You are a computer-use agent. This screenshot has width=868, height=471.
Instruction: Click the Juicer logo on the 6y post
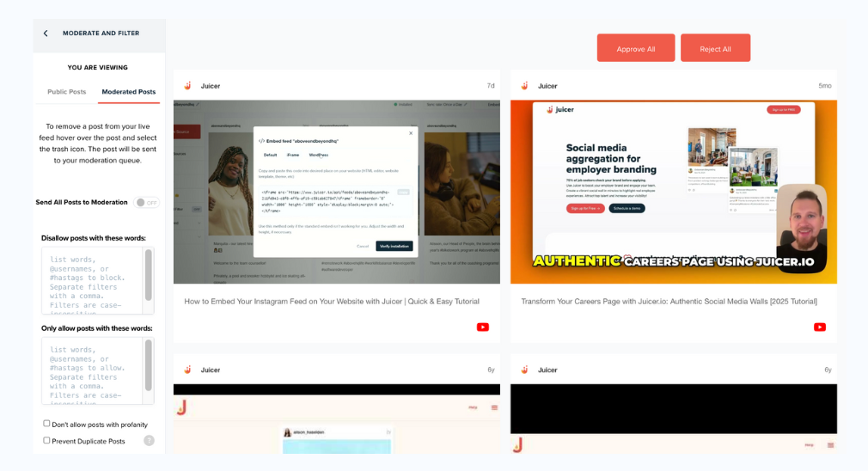(x=524, y=370)
